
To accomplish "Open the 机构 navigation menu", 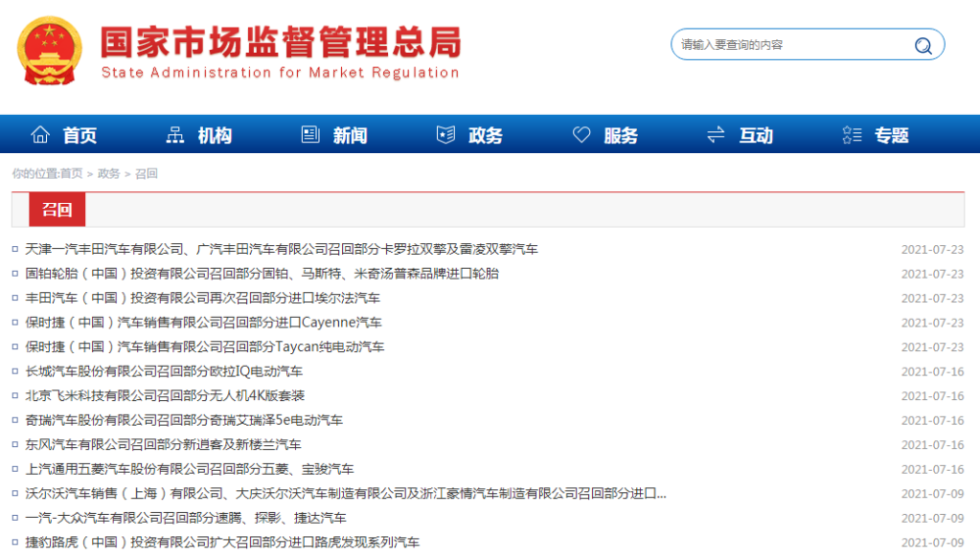I will click(215, 135).
